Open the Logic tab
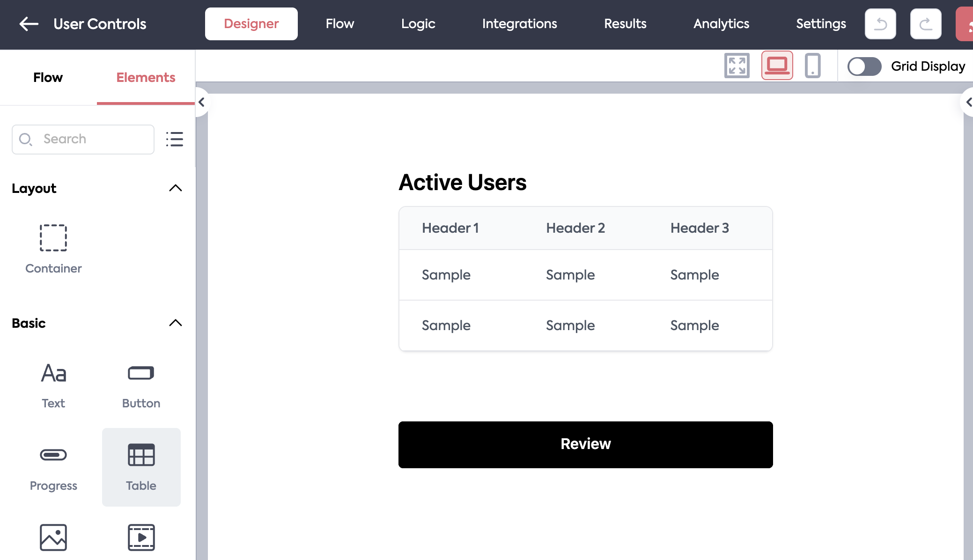The image size is (973, 560). point(418,24)
